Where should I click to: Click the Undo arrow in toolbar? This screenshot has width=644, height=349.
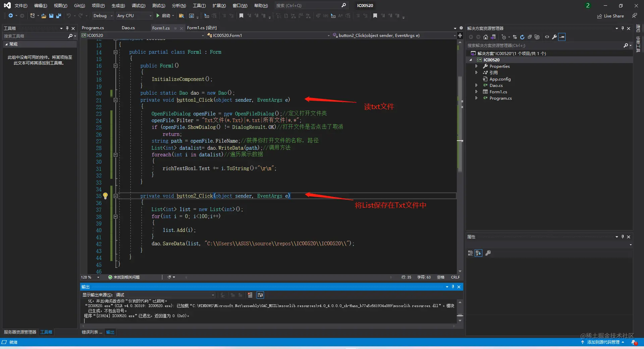pos(69,16)
